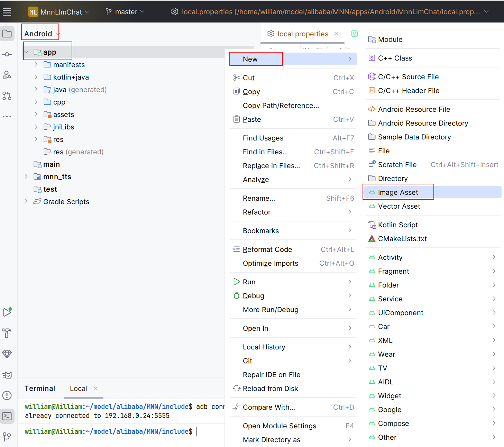Open the hamburger main menu
Viewport: 504px width, 447px height.
[x=7, y=12]
